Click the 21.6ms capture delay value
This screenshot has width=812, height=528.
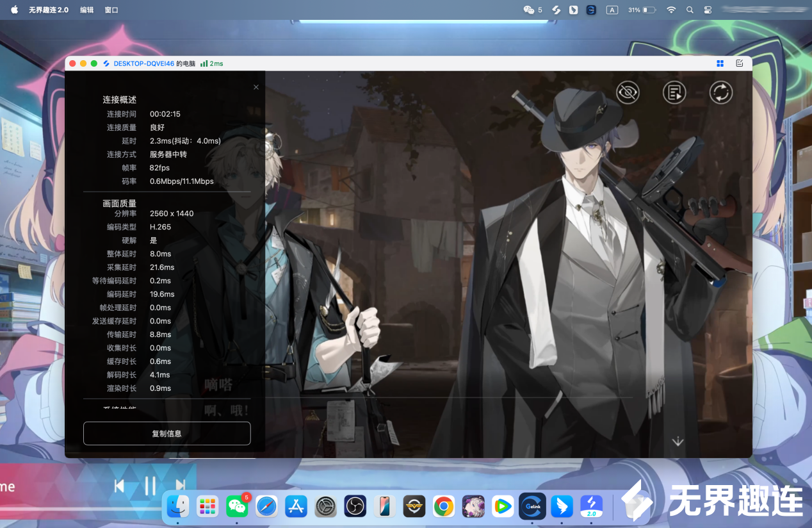click(x=162, y=267)
